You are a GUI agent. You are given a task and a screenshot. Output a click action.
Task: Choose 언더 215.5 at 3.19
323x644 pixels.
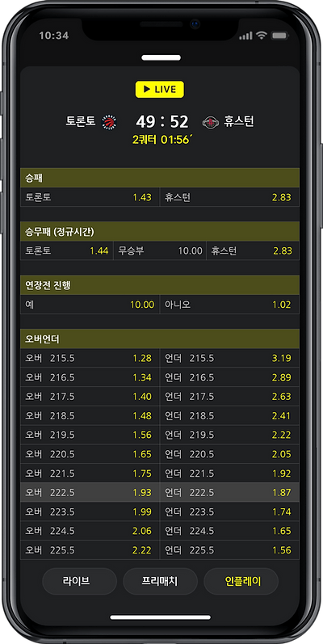point(229,358)
